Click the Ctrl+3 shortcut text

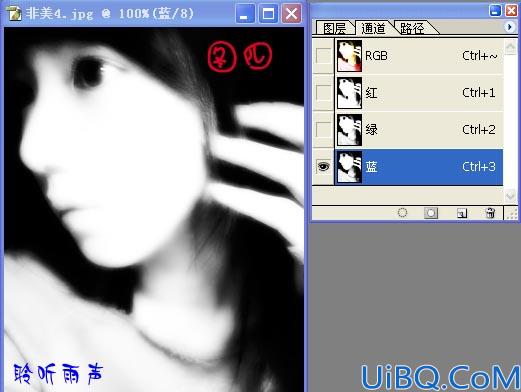pyautogui.click(x=479, y=166)
